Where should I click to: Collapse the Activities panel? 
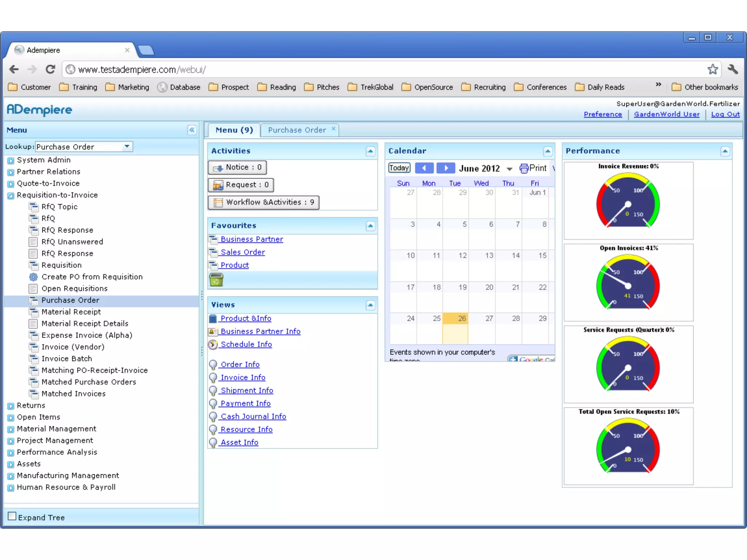pyautogui.click(x=370, y=151)
